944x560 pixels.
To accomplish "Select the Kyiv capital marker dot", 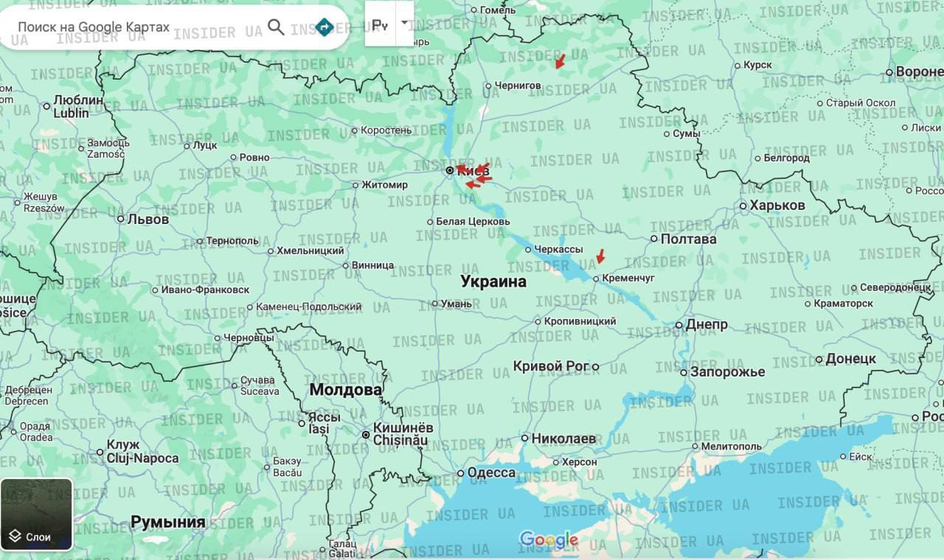I will click(450, 170).
